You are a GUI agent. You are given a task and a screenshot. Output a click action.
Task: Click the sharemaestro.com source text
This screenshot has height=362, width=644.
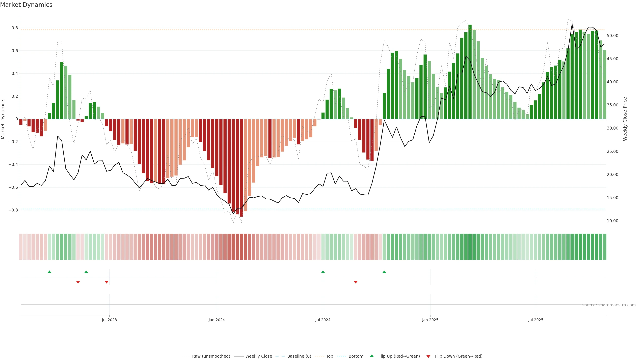[609, 305]
